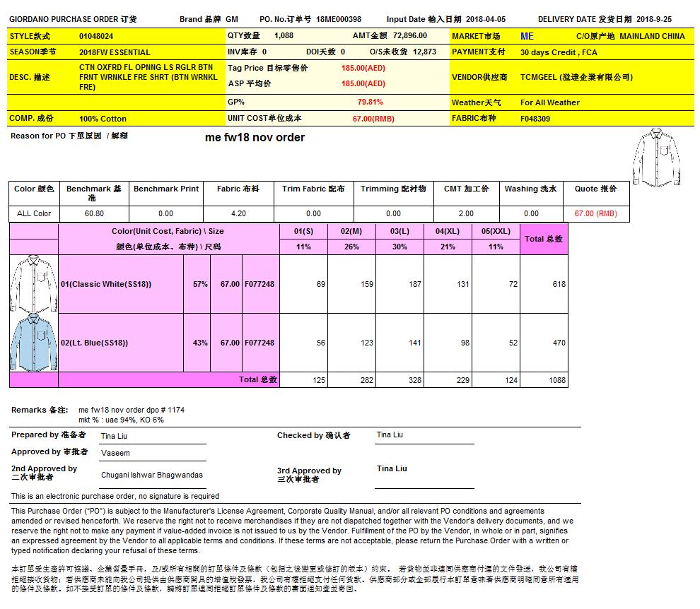Select the 03(L) size column header

[x=399, y=231]
